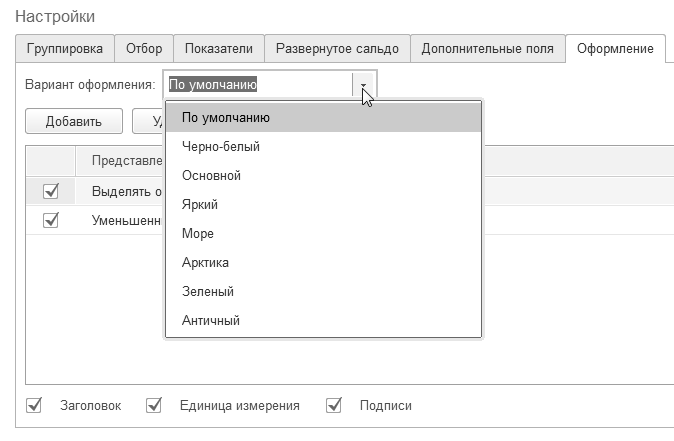Toggle the Заголовок checkbox
The image size is (674, 441).
(x=35, y=405)
